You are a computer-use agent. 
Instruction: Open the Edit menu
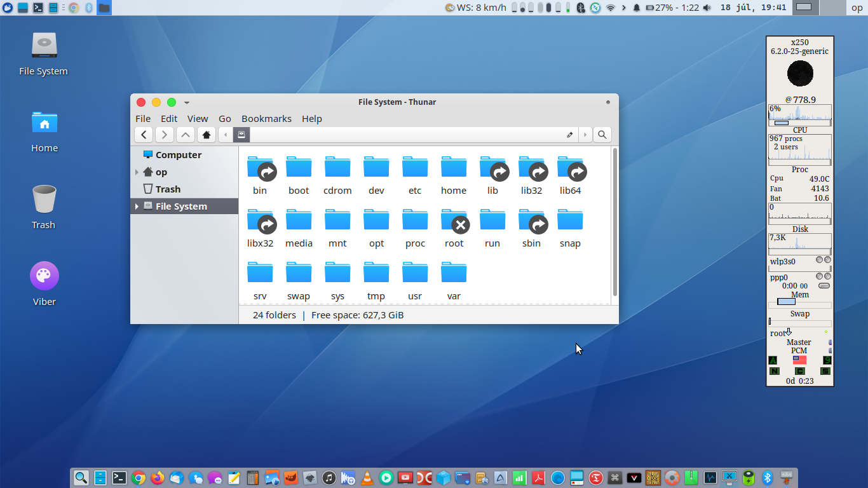pos(169,119)
